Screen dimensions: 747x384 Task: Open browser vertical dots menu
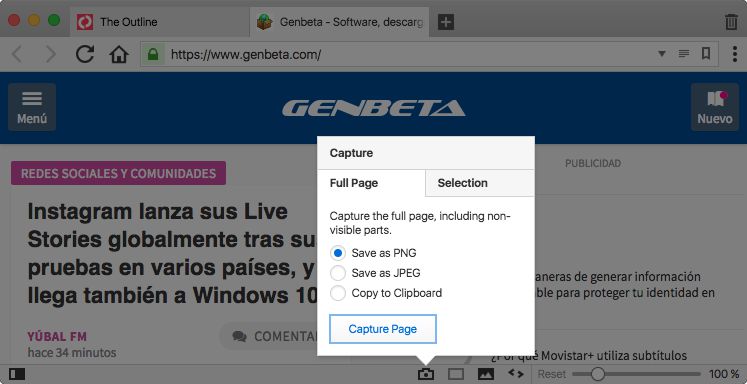click(x=735, y=54)
